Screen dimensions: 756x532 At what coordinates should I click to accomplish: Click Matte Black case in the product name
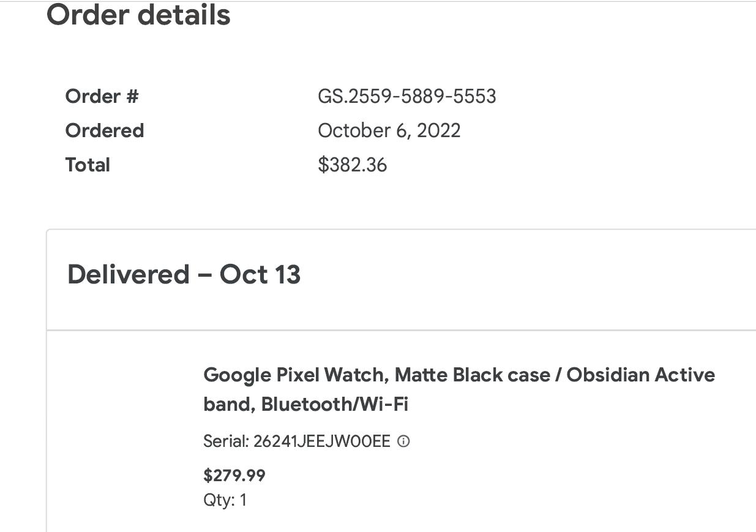click(x=472, y=375)
